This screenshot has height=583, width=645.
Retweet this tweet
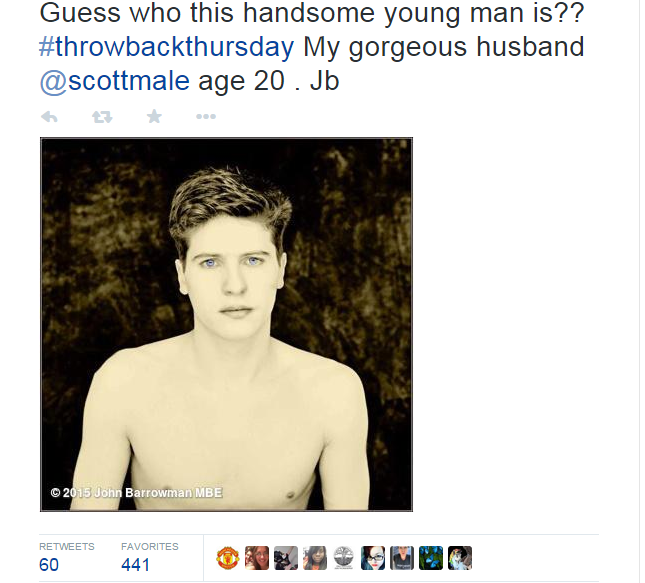101,117
